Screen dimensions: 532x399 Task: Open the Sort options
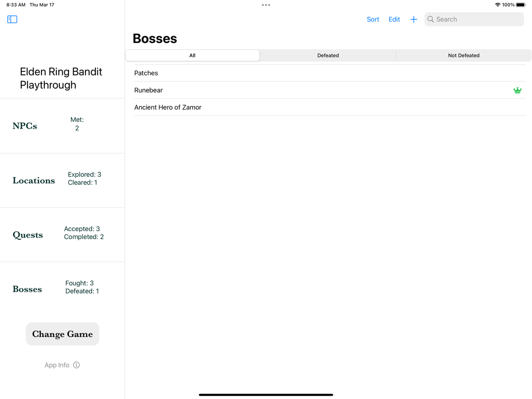pos(373,19)
